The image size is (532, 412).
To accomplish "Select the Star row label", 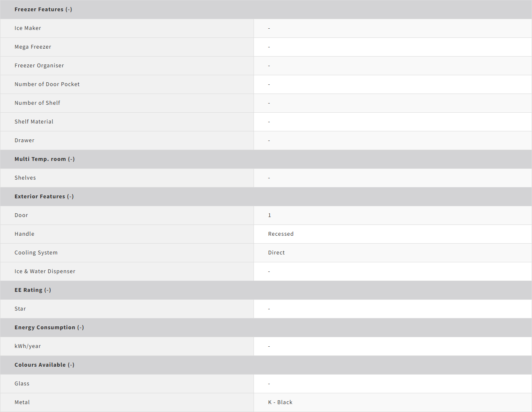I will (x=20, y=309).
